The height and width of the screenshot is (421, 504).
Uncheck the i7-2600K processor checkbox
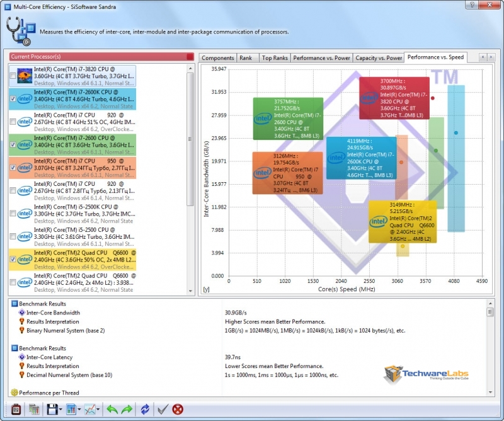point(13,99)
